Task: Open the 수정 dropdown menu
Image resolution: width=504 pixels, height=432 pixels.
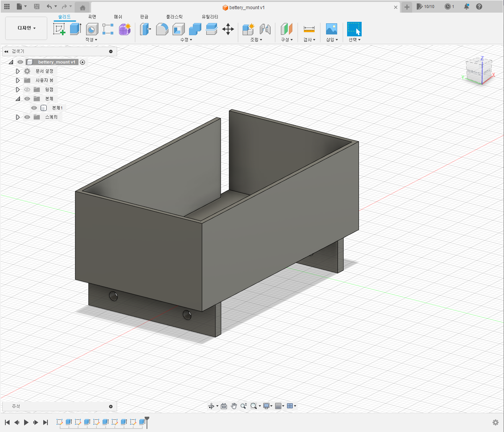Action: (186, 40)
